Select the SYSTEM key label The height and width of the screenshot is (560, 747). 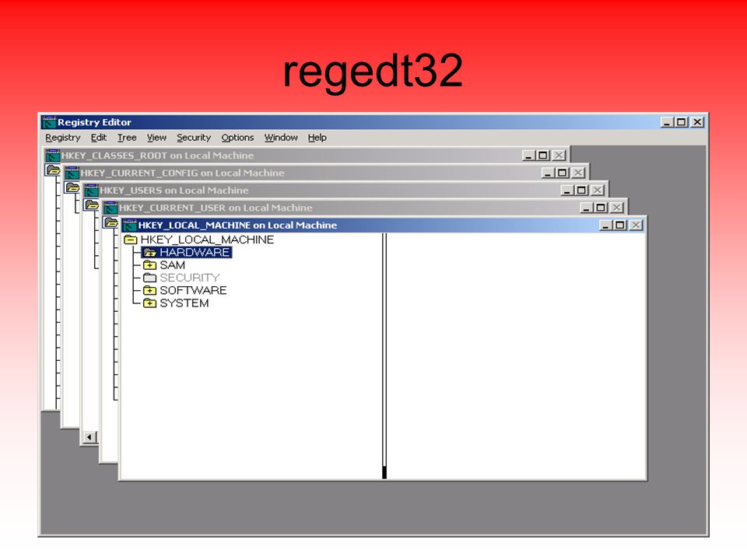coord(184,303)
